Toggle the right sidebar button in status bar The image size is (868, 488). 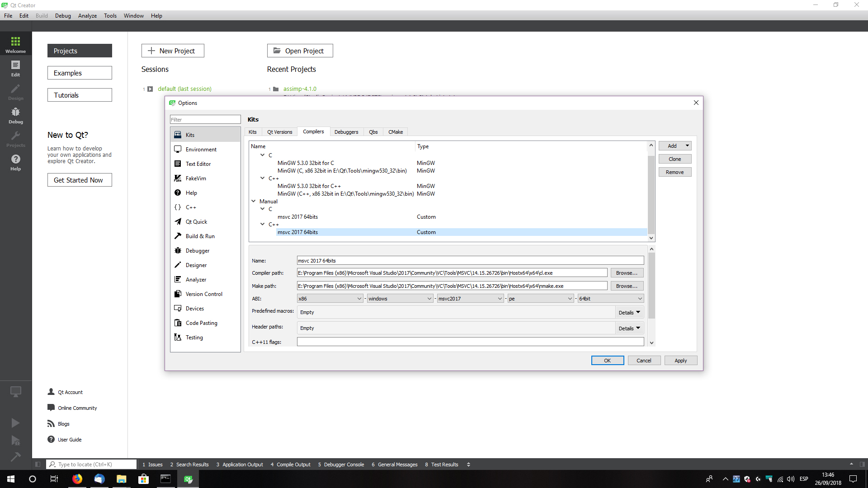click(862, 464)
